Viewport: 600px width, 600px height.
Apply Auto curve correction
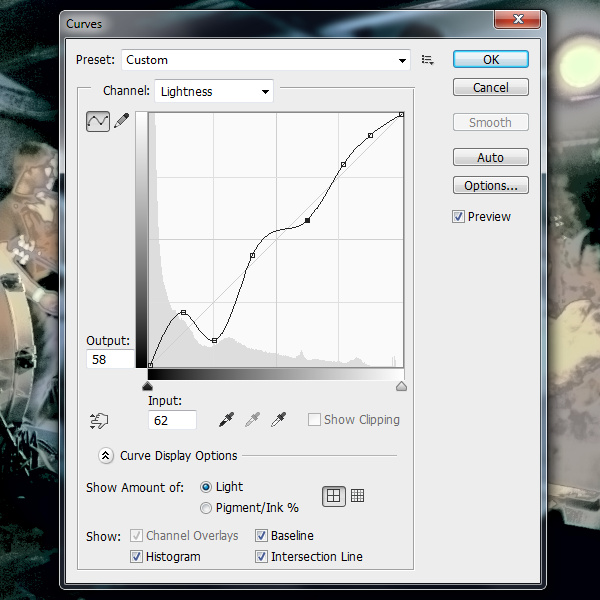pyautogui.click(x=491, y=157)
